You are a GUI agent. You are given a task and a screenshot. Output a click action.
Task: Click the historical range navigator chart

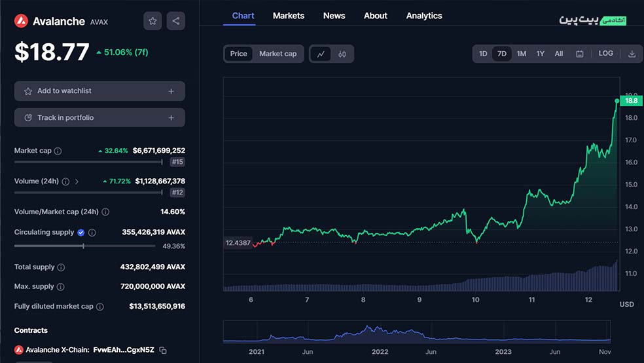tap(417, 332)
